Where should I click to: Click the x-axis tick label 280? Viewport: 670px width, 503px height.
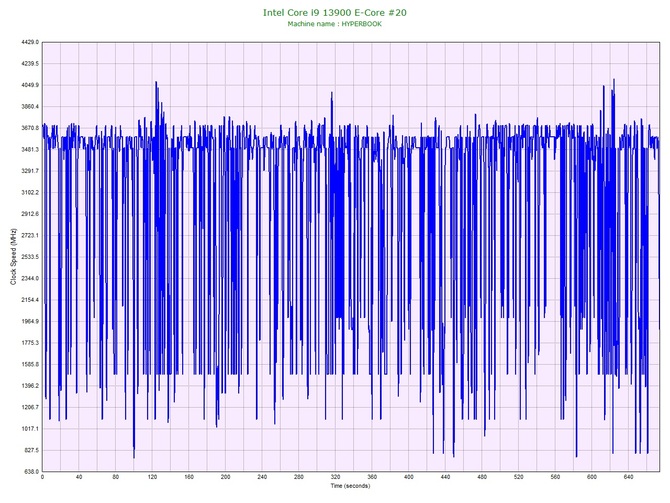[299, 477]
